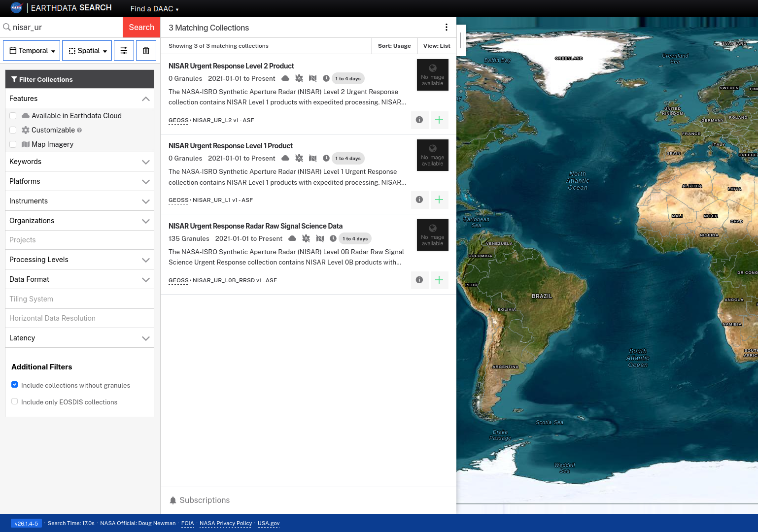Add NISAR_UR_L1 collection to project
758x532 pixels.
tap(439, 199)
